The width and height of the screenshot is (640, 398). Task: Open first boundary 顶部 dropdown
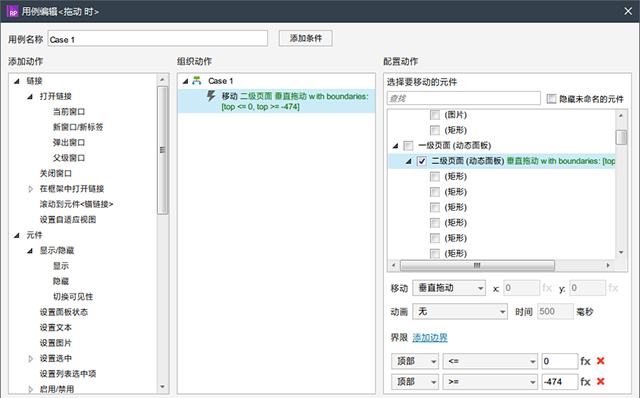(415, 361)
